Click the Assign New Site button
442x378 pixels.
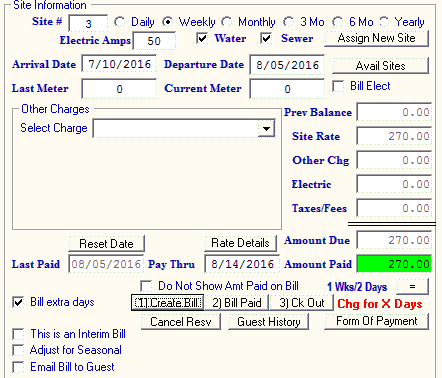point(376,38)
